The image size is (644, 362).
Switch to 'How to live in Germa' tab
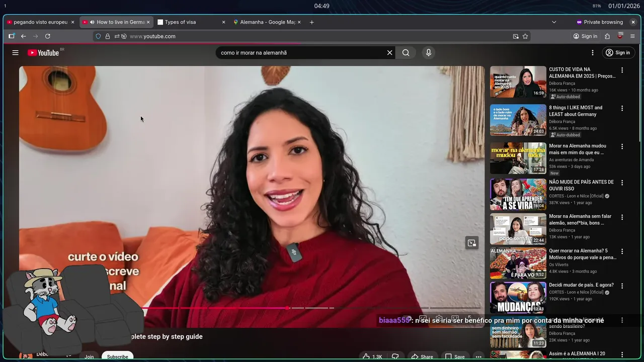117,22
